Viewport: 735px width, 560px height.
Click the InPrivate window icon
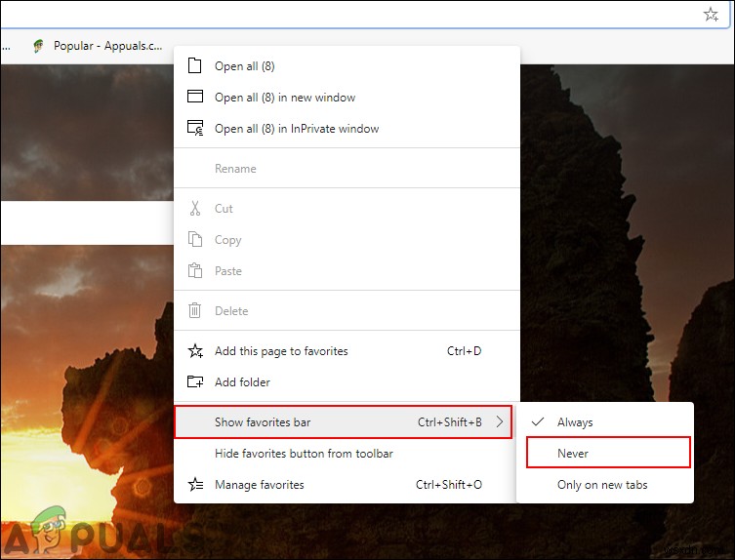tap(195, 128)
